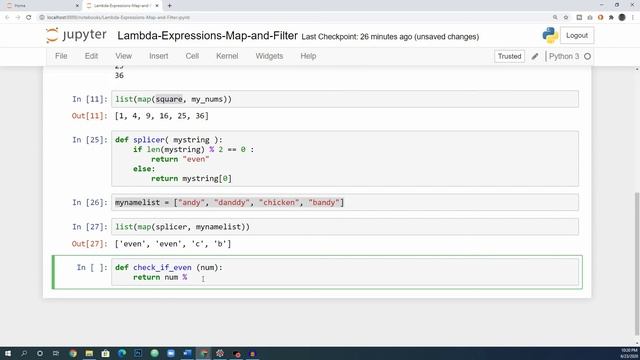Open Task View on the taskbar
Image resolution: width=640 pixels, height=360 pixels.
click(56, 353)
